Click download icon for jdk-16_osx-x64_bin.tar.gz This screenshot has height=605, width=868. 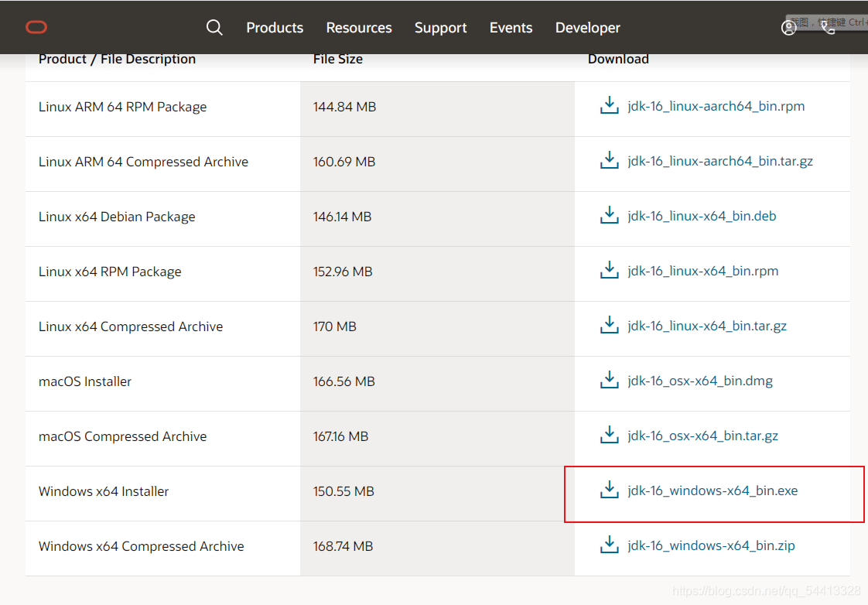click(610, 435)
